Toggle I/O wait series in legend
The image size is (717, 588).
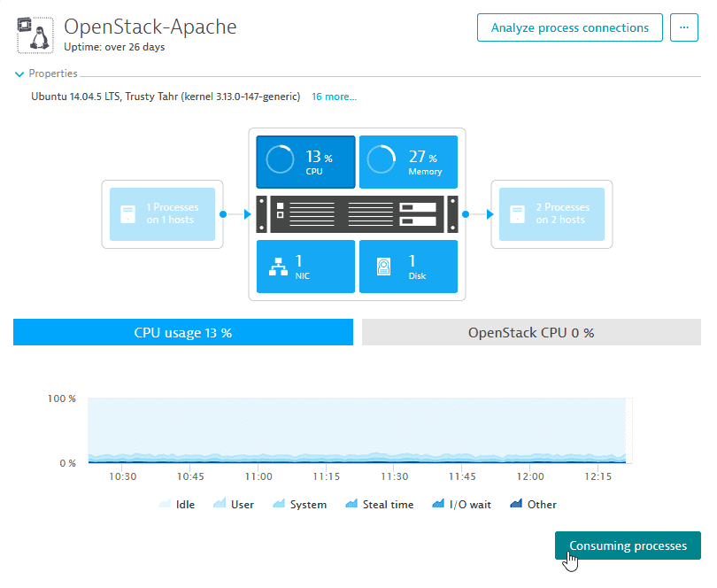pos(462,504)
